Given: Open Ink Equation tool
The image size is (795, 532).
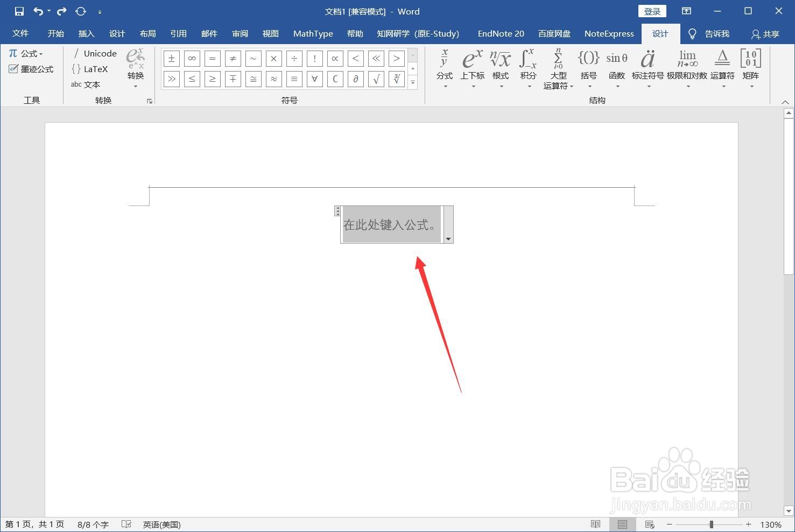Looking at the screenshot, I should tap(31, 69).
